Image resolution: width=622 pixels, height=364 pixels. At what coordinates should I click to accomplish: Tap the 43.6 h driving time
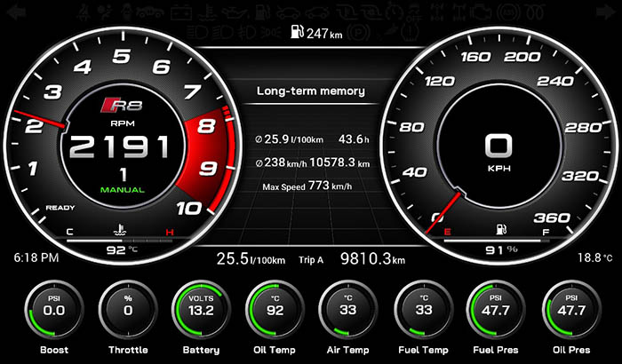coord(354,139)
